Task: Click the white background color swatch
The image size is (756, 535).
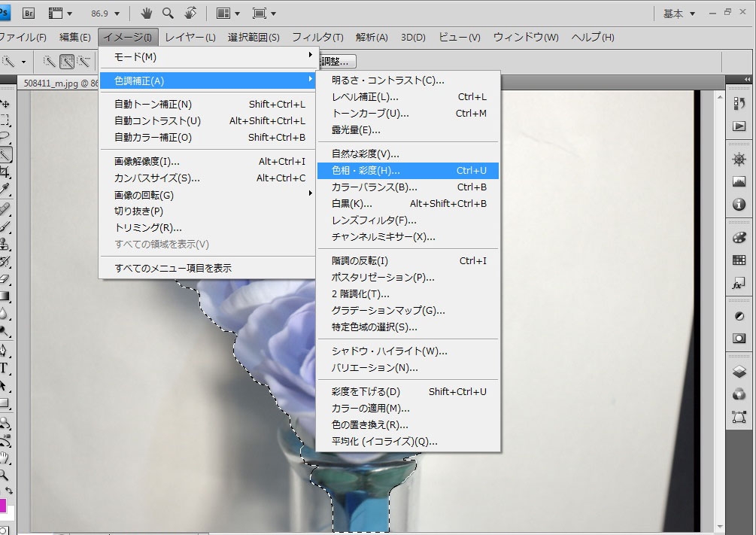Action: pos(10,513)
